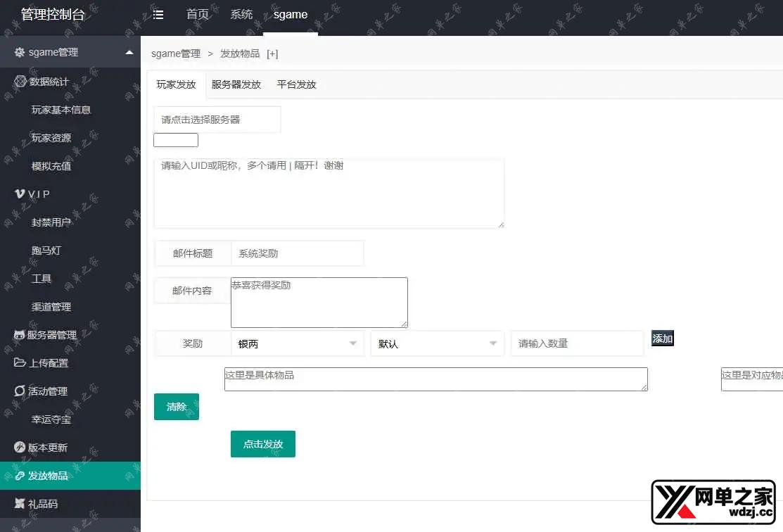The height and width of the screenshot is (532, 783).
Task: Click the small empty box below server selector
Action: 176,140
